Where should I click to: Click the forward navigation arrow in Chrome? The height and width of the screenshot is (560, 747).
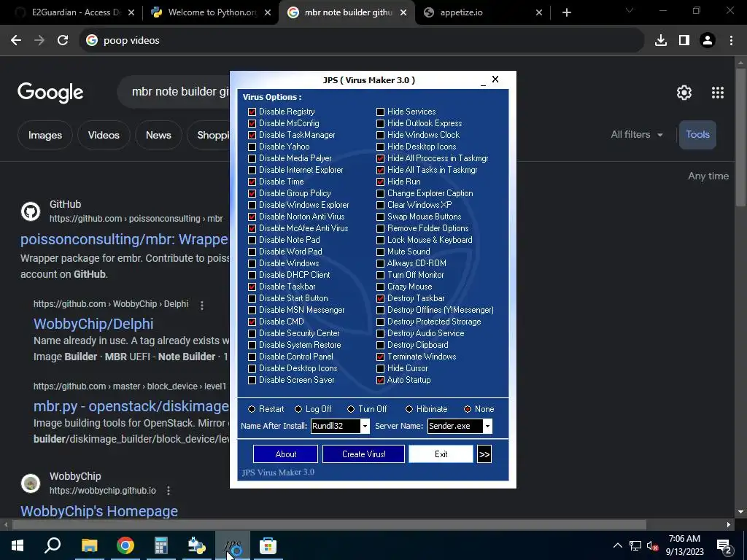(x=39, y=41)
